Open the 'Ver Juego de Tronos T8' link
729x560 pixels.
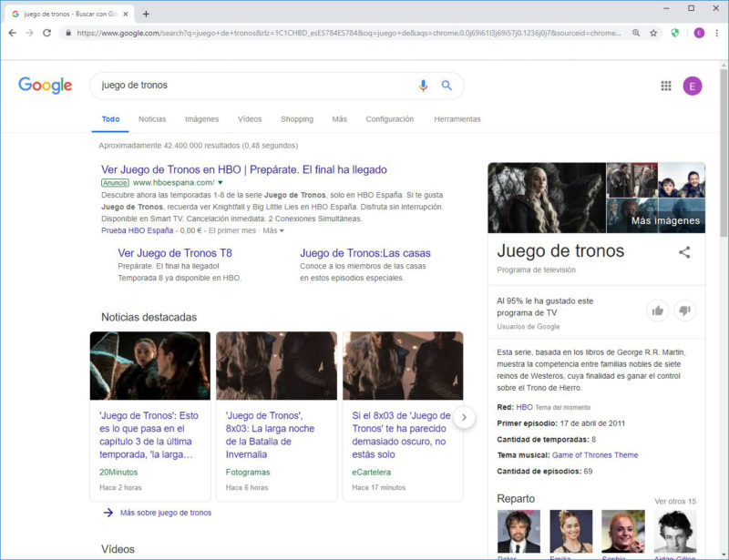(175, 253)
